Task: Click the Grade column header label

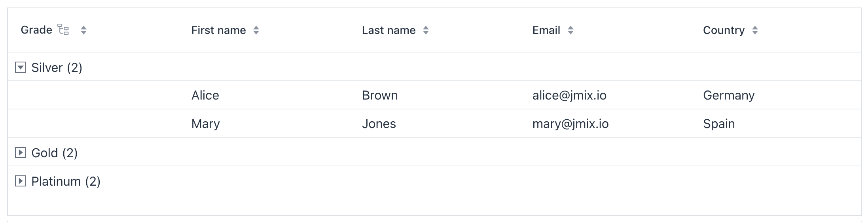Action: tap(36, 30)
